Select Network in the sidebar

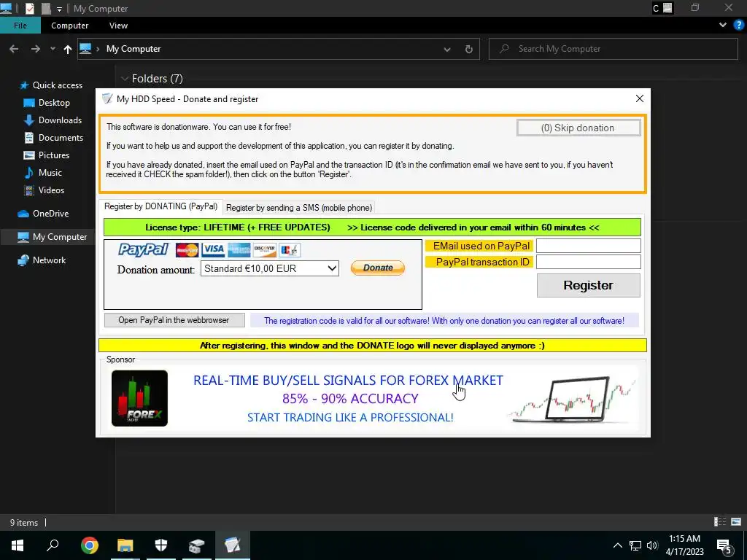[x=42, y=260]
